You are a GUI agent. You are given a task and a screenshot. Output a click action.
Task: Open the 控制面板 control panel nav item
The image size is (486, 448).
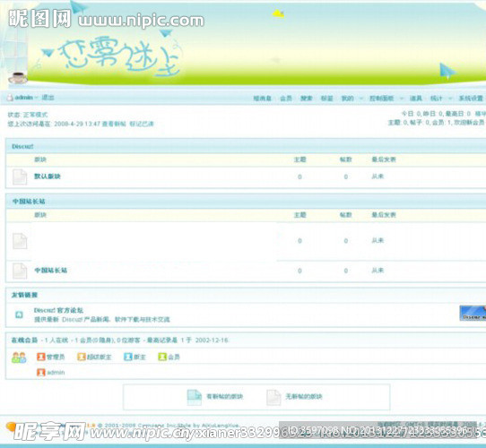tap(381, 99)
